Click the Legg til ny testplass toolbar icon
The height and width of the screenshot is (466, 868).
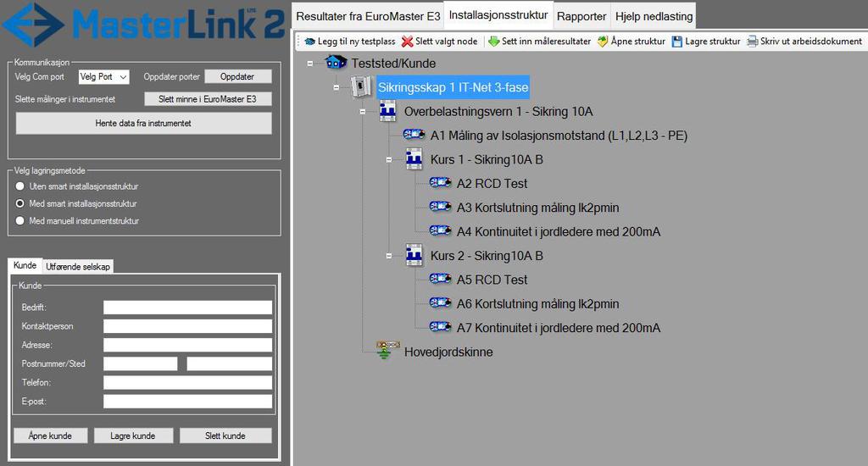tap(310, 42)
